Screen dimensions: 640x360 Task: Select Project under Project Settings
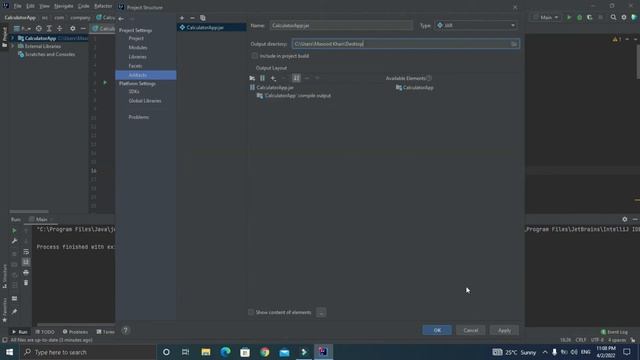tap(136, 38)
